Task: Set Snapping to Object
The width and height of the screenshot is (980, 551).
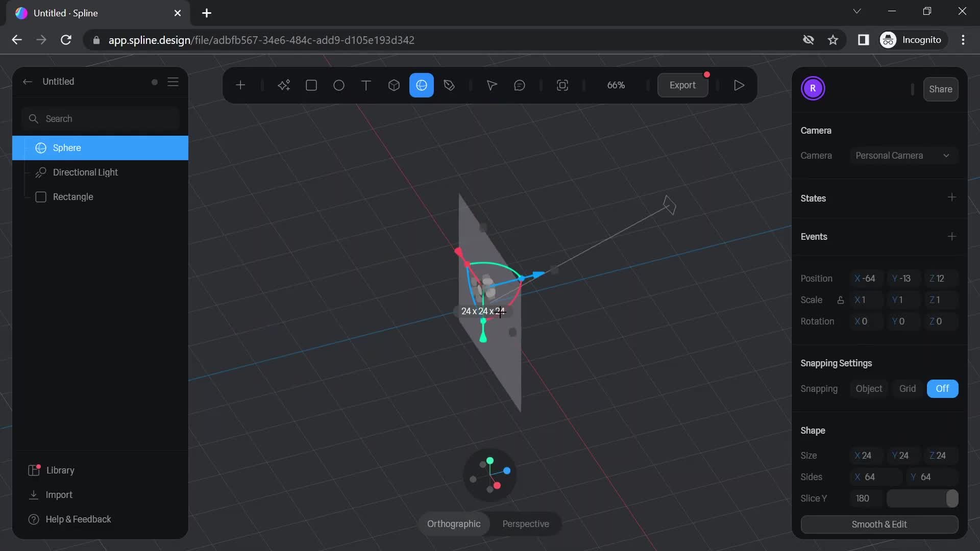Action: pyautogui.click(x=869, y=389)
